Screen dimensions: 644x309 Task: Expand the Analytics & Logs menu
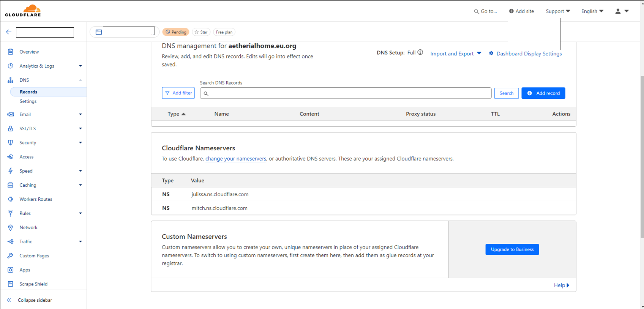80,66
